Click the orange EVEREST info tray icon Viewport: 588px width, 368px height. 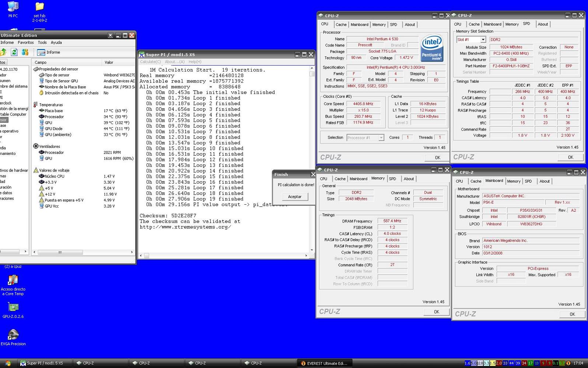(x=568, y=363)
